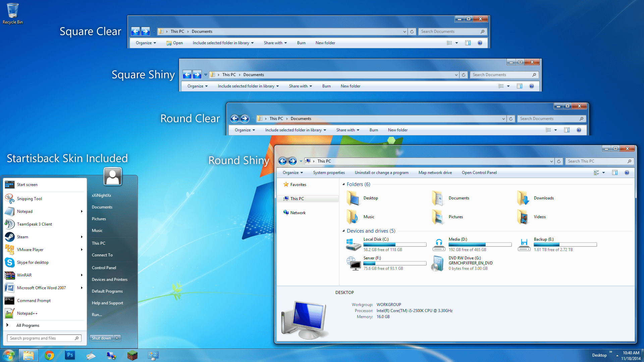Click the Search programs and files box
This screenshot has height=362, width=644.
(x=40, y=338)
